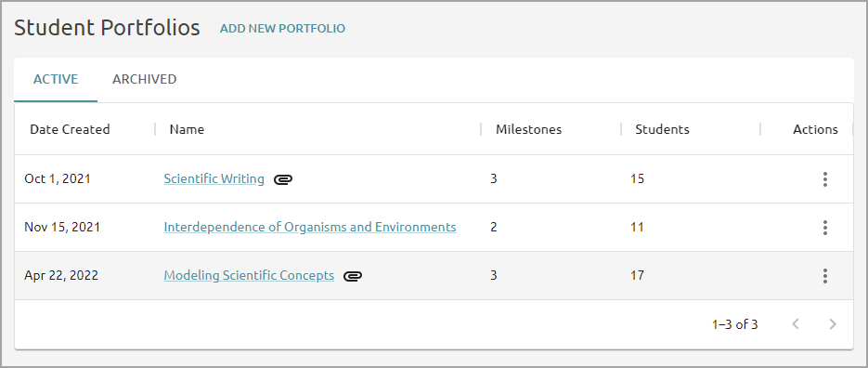
Task: Switch to the Archived tab
Action: tap(145, 79)
